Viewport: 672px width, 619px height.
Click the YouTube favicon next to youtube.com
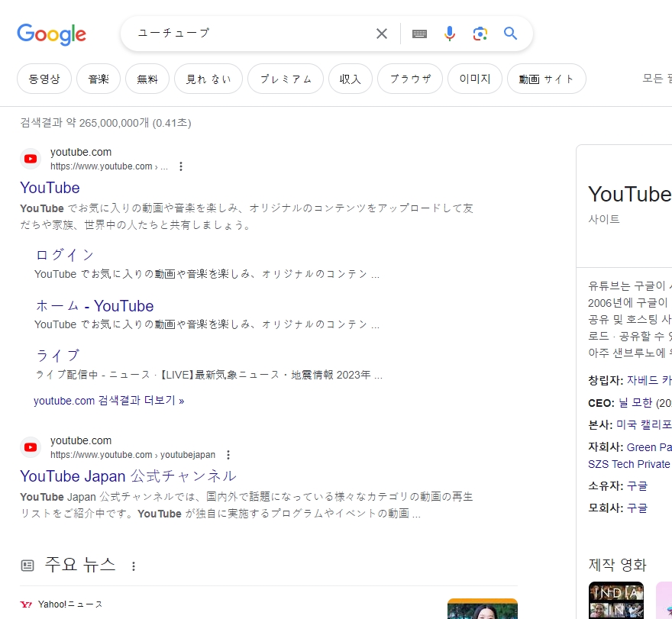click(31, 158)
